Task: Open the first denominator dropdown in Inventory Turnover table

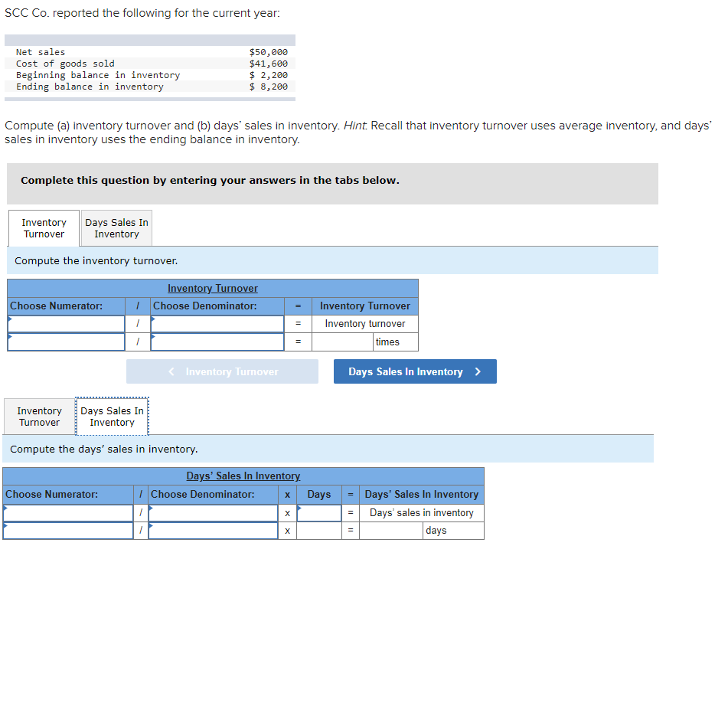Action: pyautogui.click(x=217, y=323)
